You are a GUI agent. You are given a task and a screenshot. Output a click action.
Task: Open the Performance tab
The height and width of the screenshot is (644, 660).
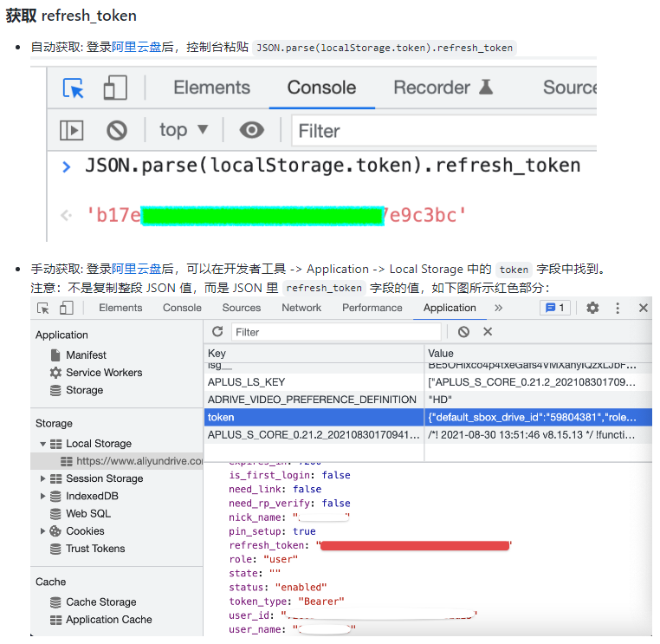coord(372,308)
